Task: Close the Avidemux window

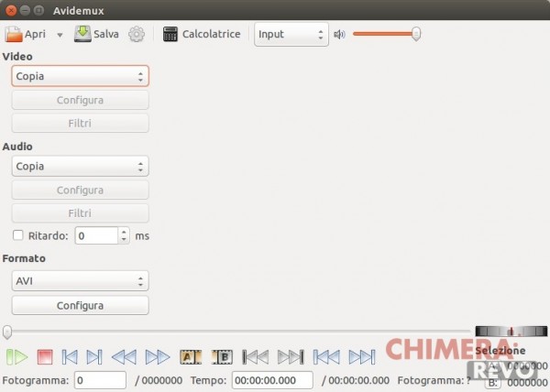Action: [x=11, y=10]
